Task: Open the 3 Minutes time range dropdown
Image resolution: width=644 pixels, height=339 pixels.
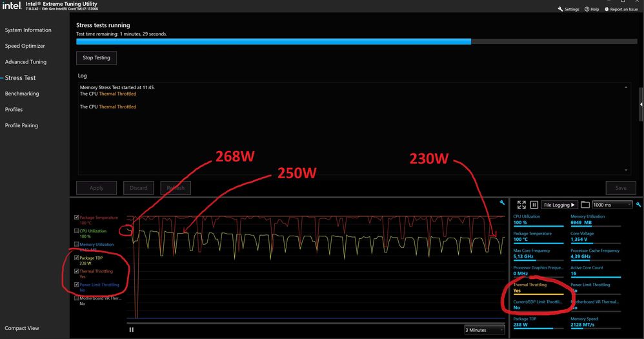Action: tap(485, 330)
